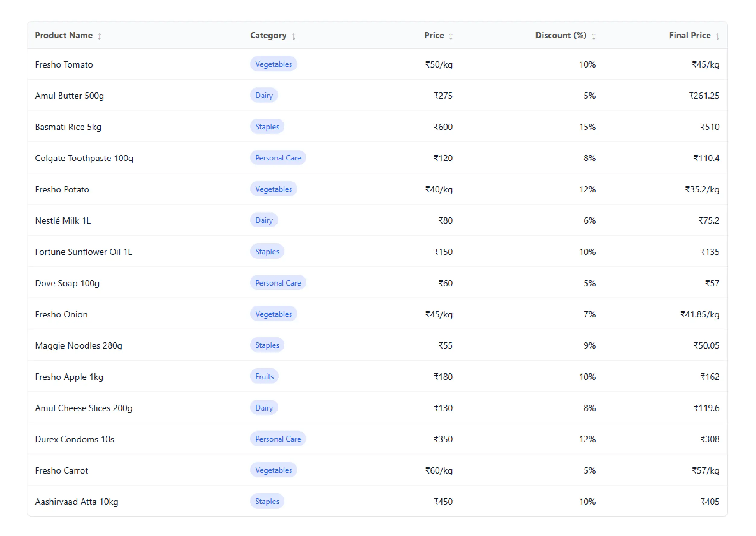Viewport: 756px width, 536px height.
Task: Click the Final Price column header text
Action: point(689,35)
